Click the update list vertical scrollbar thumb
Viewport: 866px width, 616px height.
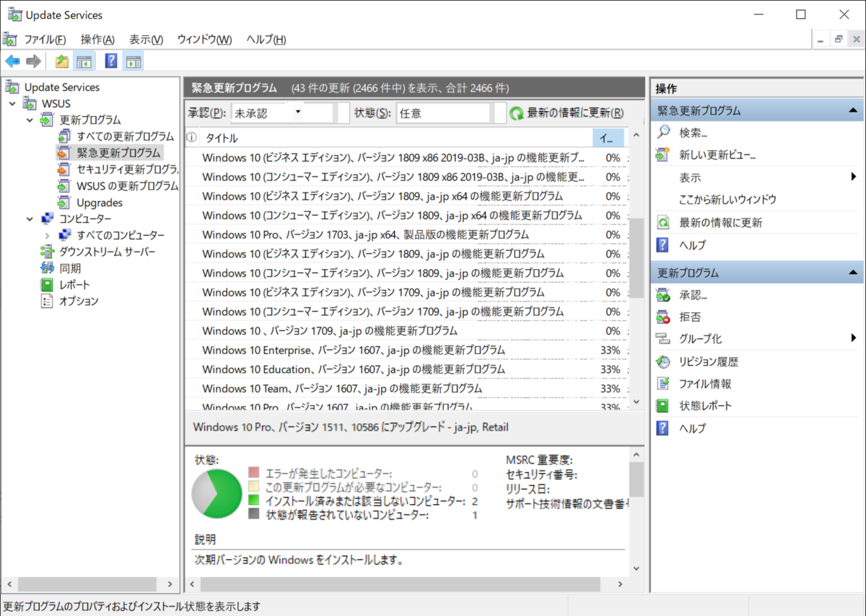coord(636,258)
